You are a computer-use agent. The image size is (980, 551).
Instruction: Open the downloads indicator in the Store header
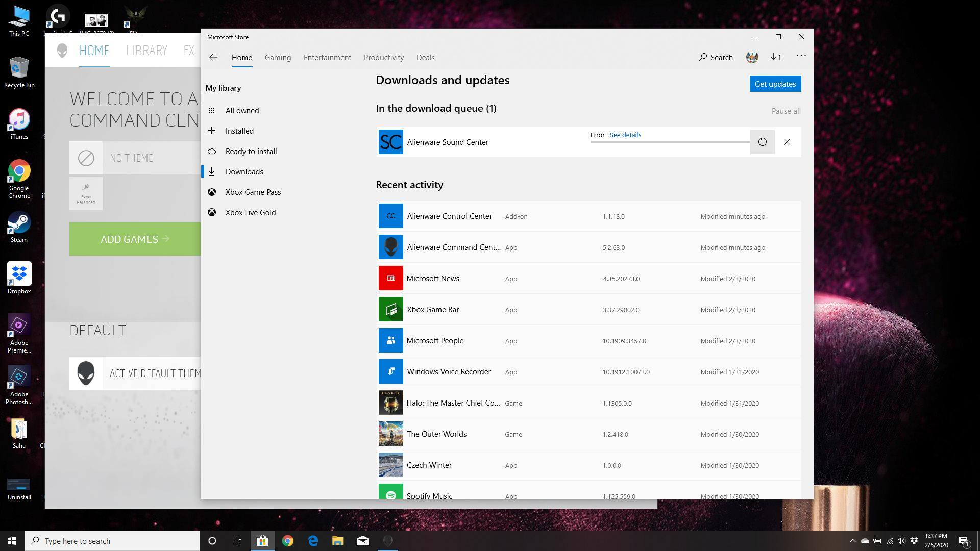tap(776, 57)
